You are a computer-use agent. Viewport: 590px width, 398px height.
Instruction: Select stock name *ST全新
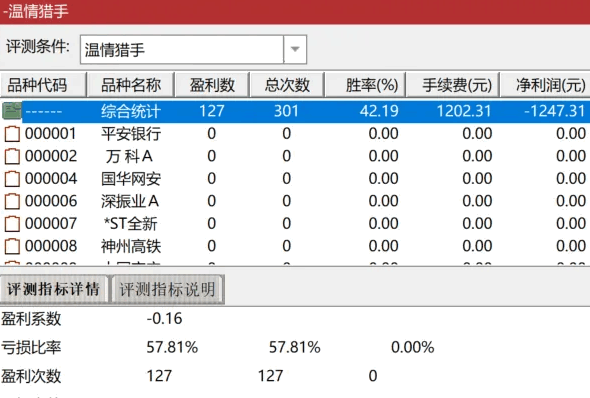click(x=131, y=224)
